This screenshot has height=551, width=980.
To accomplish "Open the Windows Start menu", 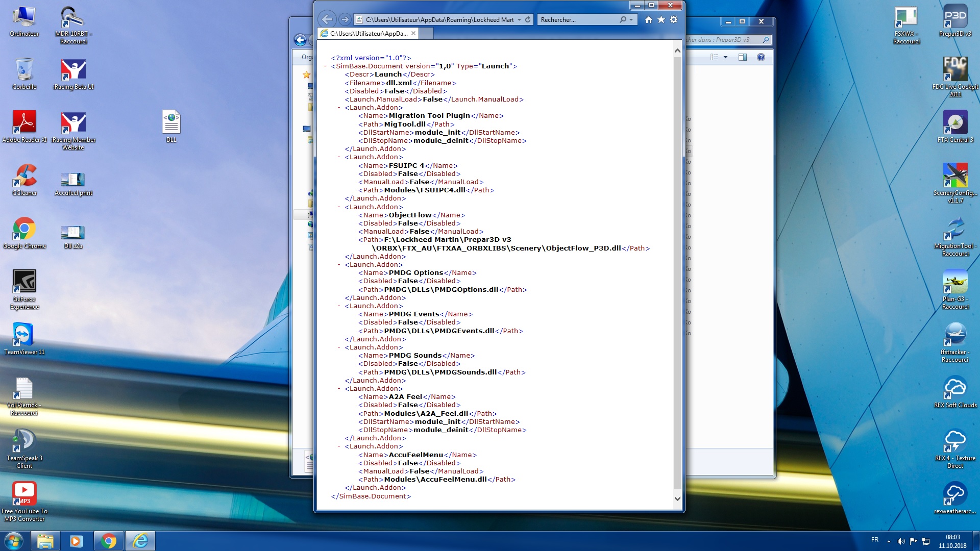I will pyautogui.click(x=13, y=541).
